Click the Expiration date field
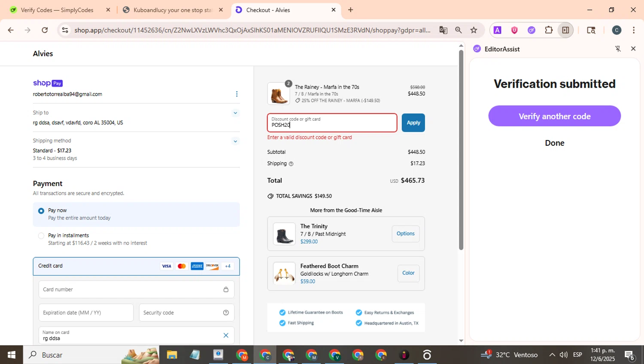644x364 pixels. pyautogui.click(x=86, y=313)
